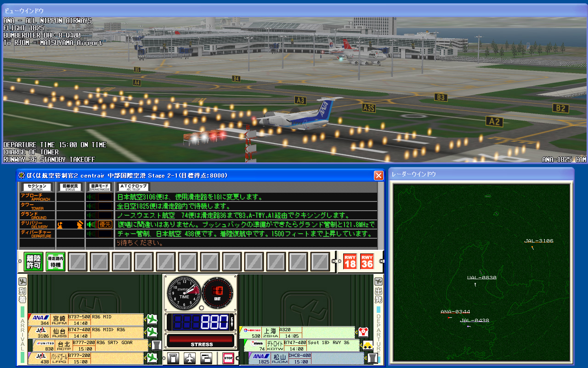Screen dimensions: 588x368
Task: Click the ANA logo on the 松山 strip
Action: pyautogui.click(x=262, y=356)
